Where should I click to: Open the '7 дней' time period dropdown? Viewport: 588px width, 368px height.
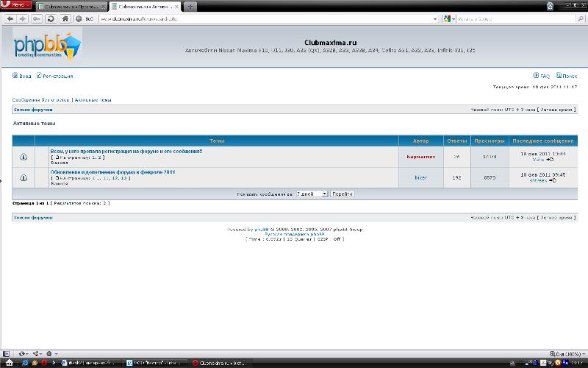tap(312, 194)
